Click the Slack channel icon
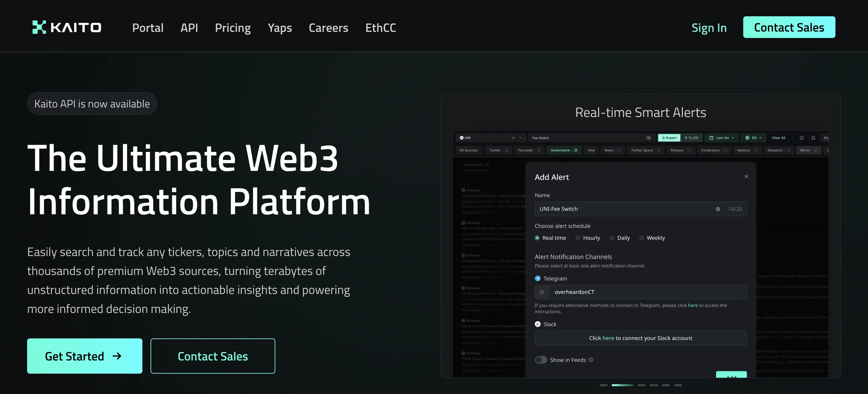The height and width of the screenshot is (394, 868). point(538,324)
